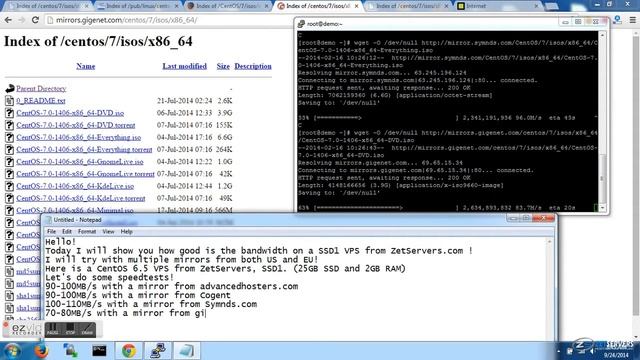Download the CentOS GnomeLive.iso link
This screenshot has width=640, height=360.
pyautogui.click(x=80, y=162)
